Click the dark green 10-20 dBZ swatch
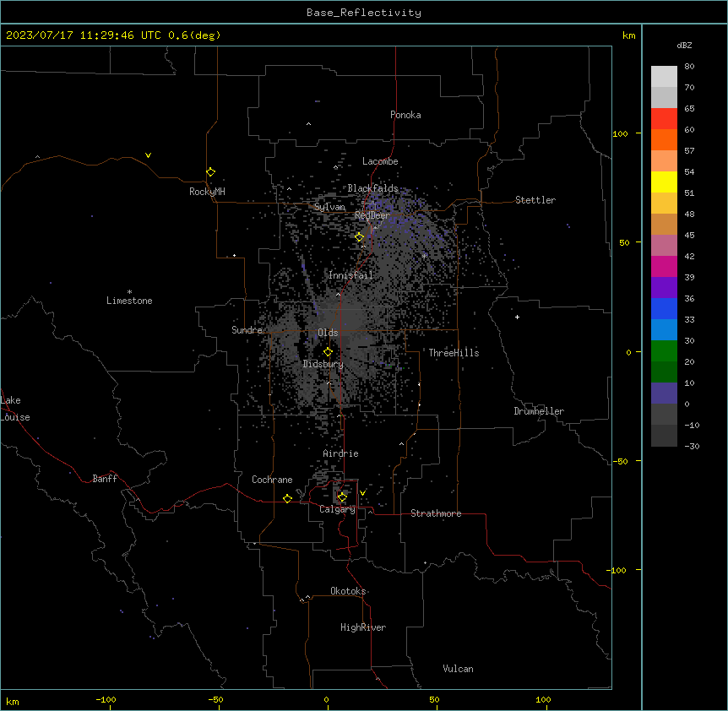Screen dimensions: 728x711 [664, 372]
